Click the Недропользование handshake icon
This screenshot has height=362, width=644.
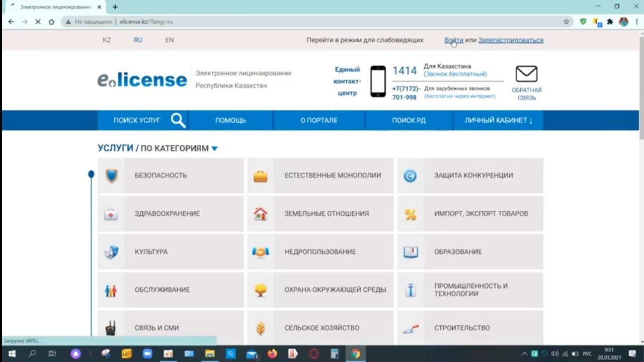pyautogui.click(x=260, y=252)
